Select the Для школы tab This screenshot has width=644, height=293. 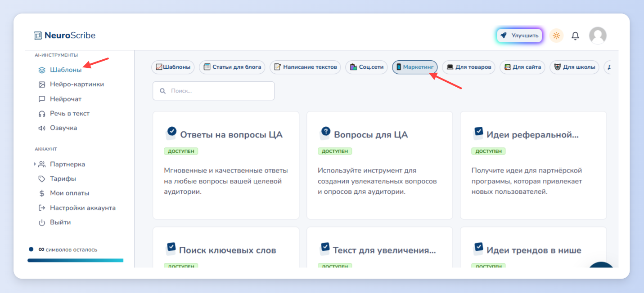click(x=574, y=67)
